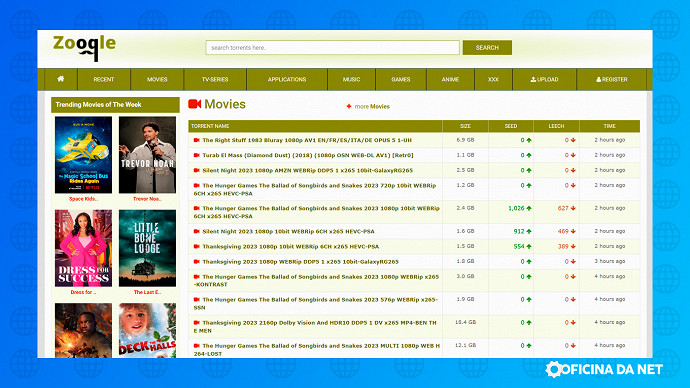This screenshot has height=388, width=690.
Task: Go to the home icon in navigation bar
Action: point(60,79)
